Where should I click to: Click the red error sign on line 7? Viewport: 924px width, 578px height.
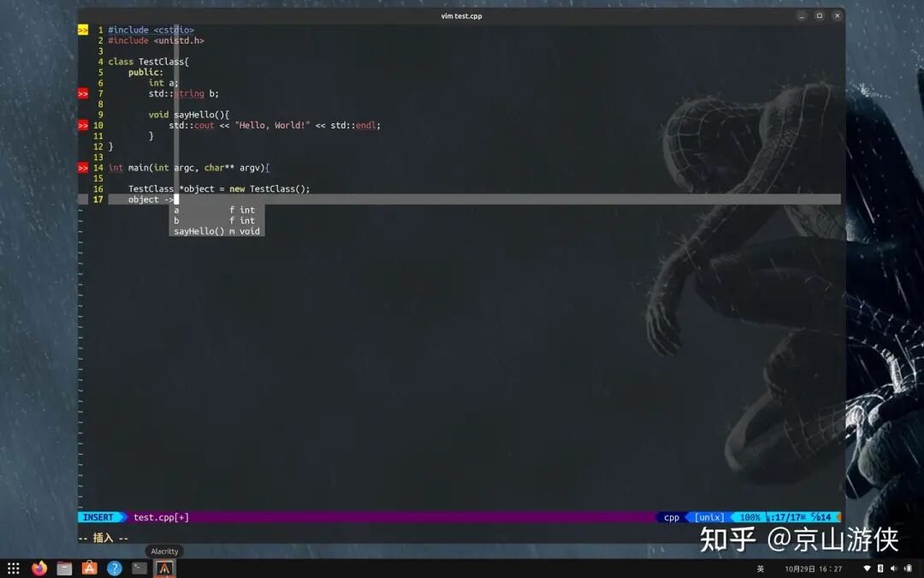83,93
